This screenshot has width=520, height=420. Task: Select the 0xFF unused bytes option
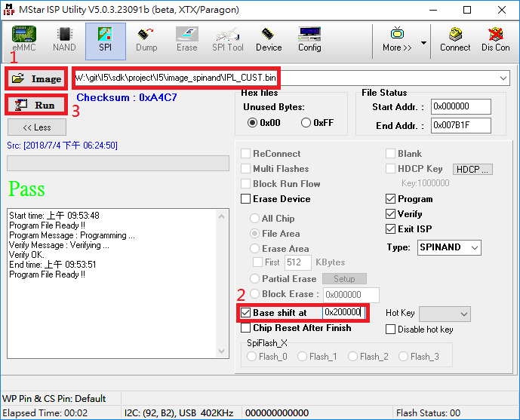pos(306,123)
